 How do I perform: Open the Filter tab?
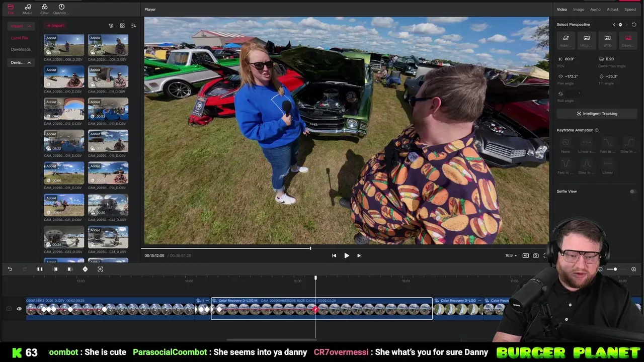click(x=44, y=9)
